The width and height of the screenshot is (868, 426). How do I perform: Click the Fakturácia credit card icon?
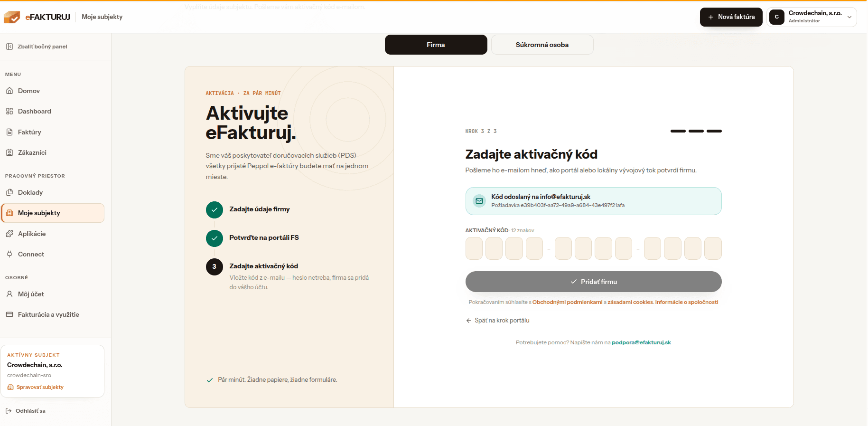pyautogui.click(x=9, y=314)
